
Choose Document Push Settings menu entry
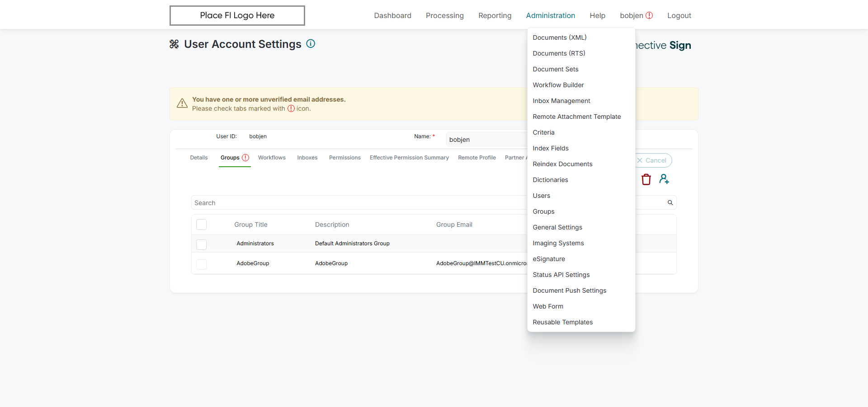pos(569,290)
